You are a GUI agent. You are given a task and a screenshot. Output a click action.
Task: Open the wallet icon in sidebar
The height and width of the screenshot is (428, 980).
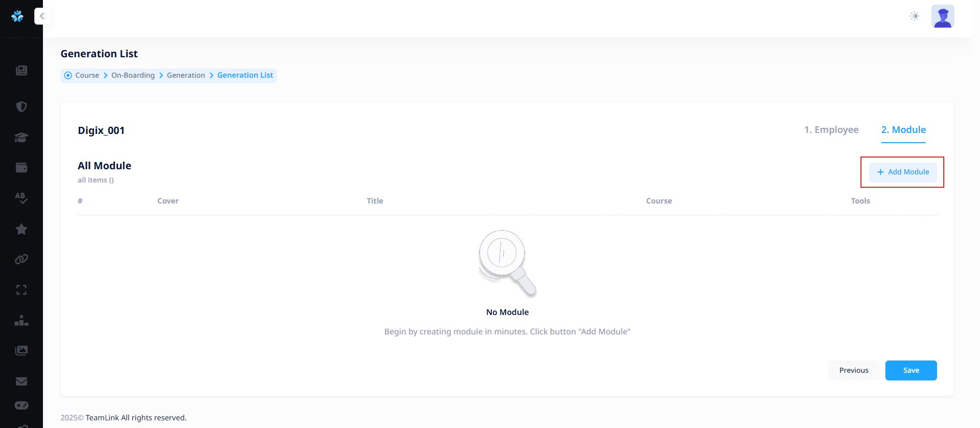[x=21, y=168]
